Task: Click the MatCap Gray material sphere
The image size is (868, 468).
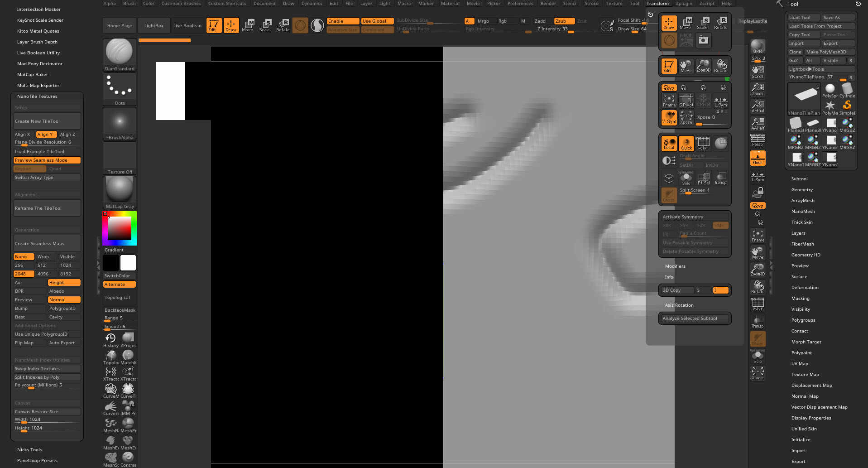Action: (120, 192)
